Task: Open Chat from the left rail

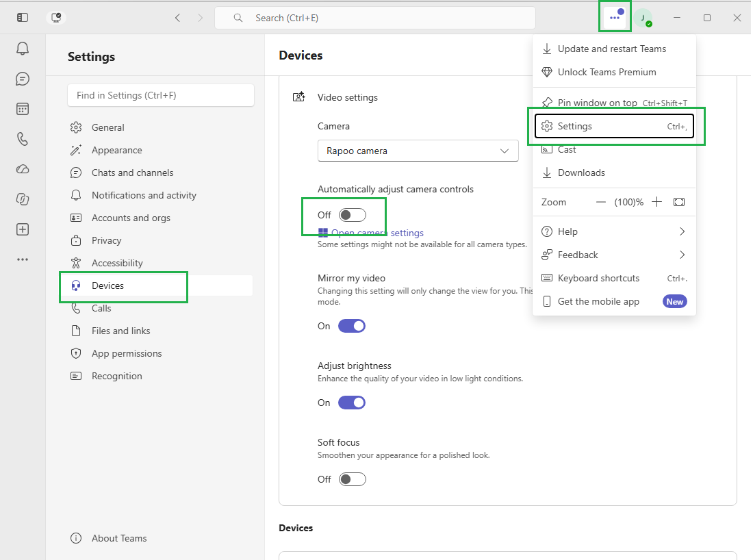Action: [x=23, y=79]
